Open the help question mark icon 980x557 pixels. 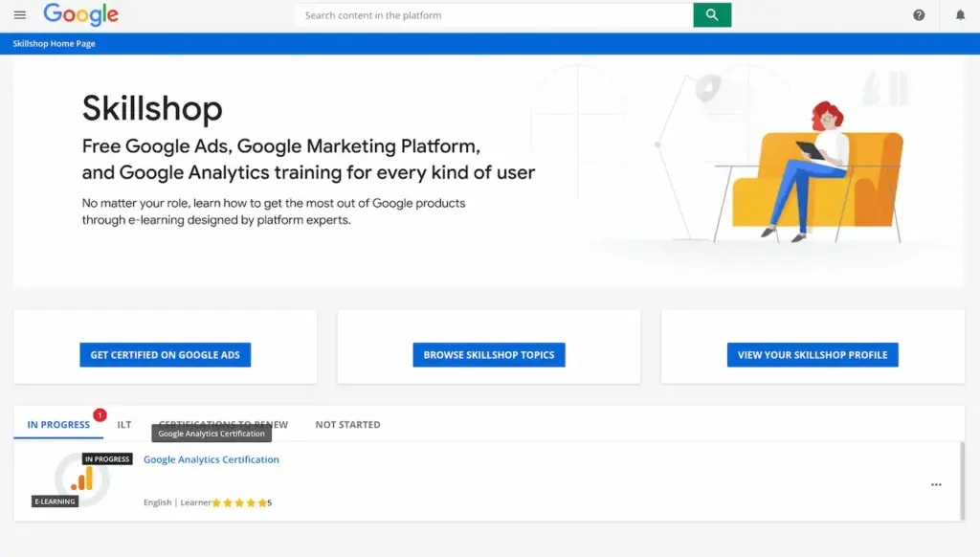pos(919,15)
